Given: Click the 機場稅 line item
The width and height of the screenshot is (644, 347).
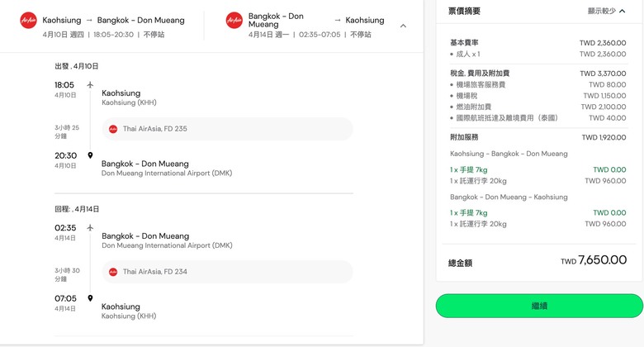Looking at the screenshot, I should (x=466, y=96).
